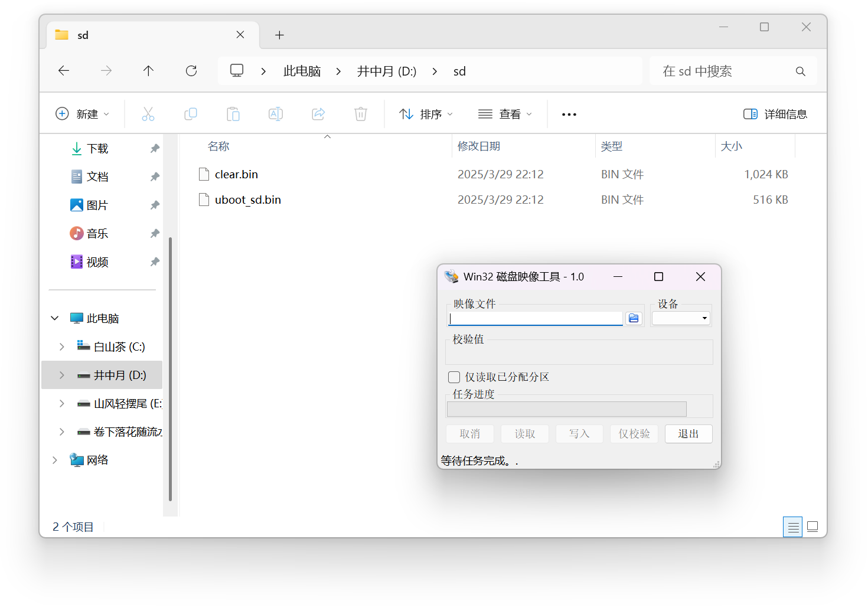Expand 白山茶 (C:) in the sidebar
Viewport: 868px width, 611px height.
click(61, 347)
